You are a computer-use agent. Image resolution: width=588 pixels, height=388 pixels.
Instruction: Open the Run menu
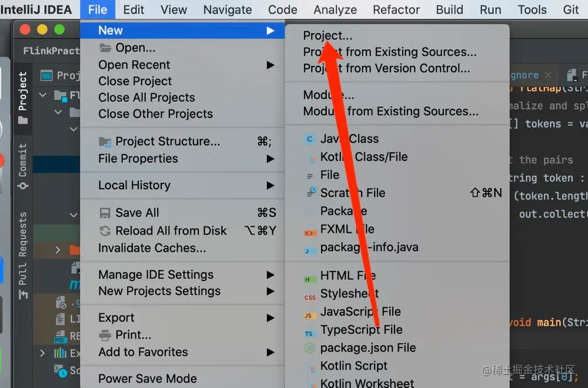point(490,9)
